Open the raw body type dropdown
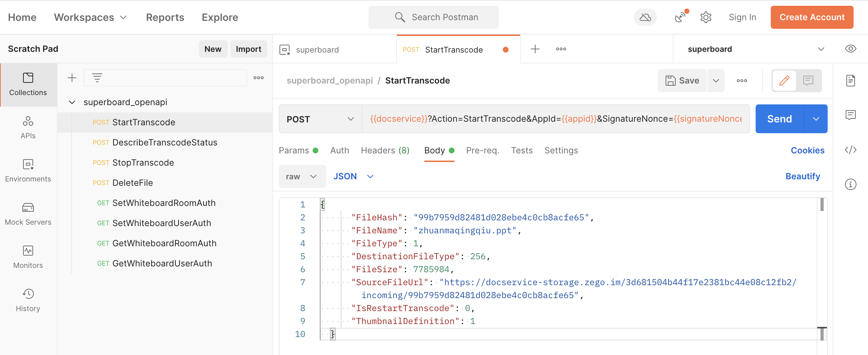The width and height of the screenshot is (868, 355). point(302,176)
